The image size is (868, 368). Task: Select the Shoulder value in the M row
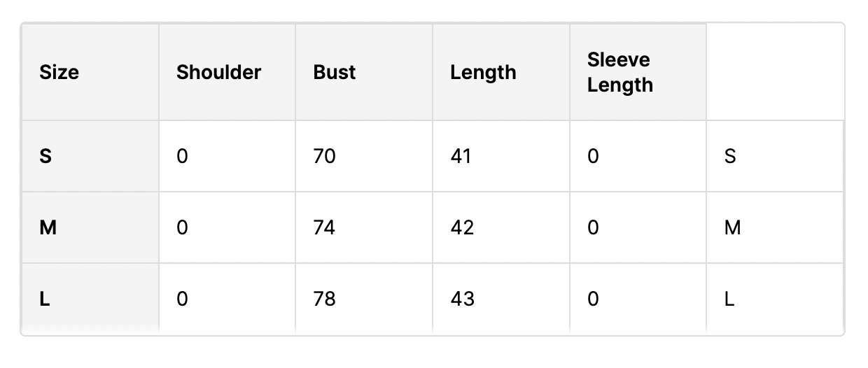pyautogui.click(x=182, y=227)
